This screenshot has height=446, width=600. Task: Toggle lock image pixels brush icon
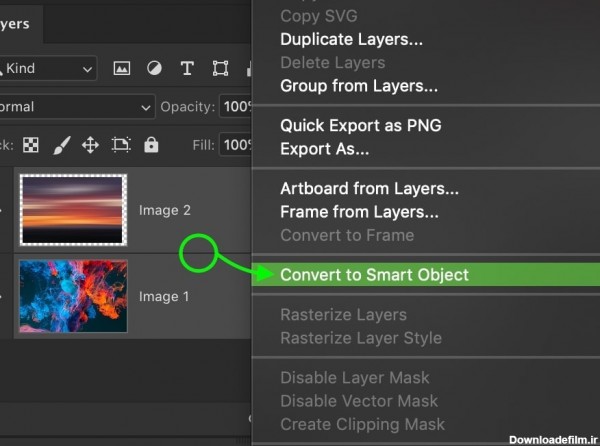tap(60, 145)
